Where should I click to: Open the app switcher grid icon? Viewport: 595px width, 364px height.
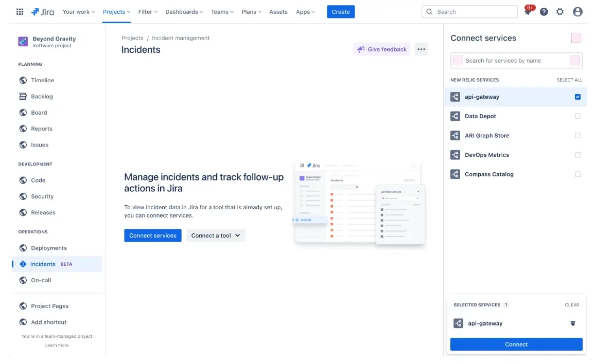(x=20, y=12)
